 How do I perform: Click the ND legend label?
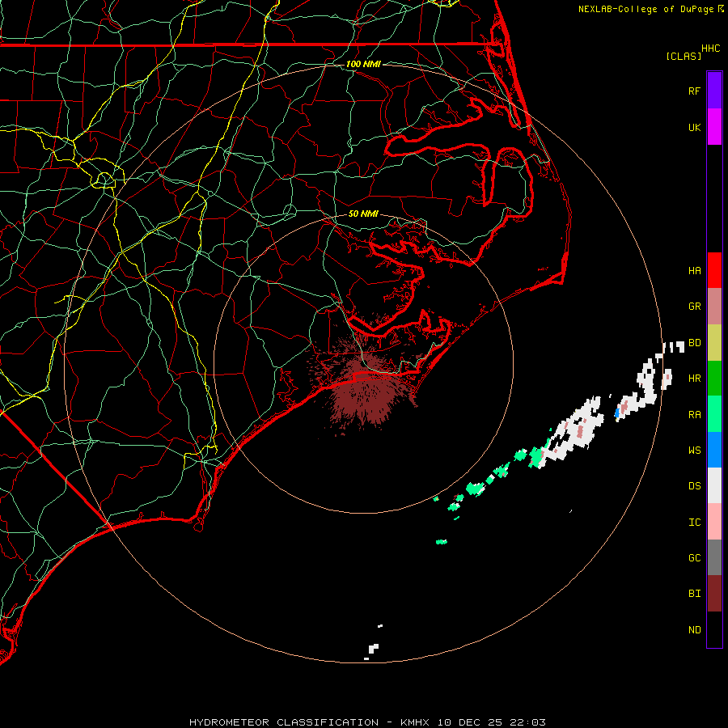tap(694, 629)
